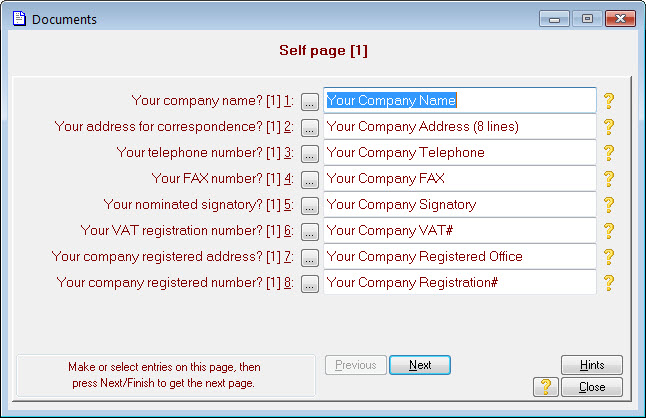Open ellipsis button for company registered address

(310, 257)
